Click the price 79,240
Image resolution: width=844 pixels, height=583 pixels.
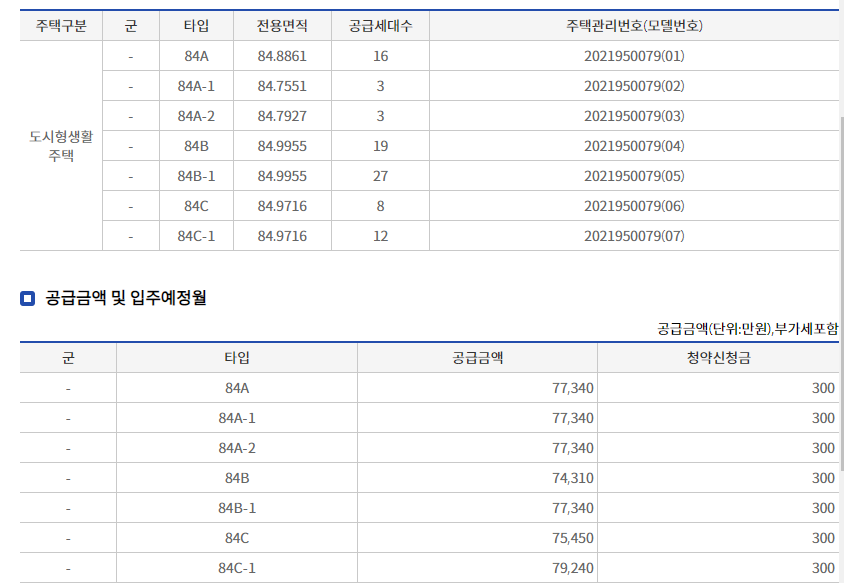click(573, 568)
